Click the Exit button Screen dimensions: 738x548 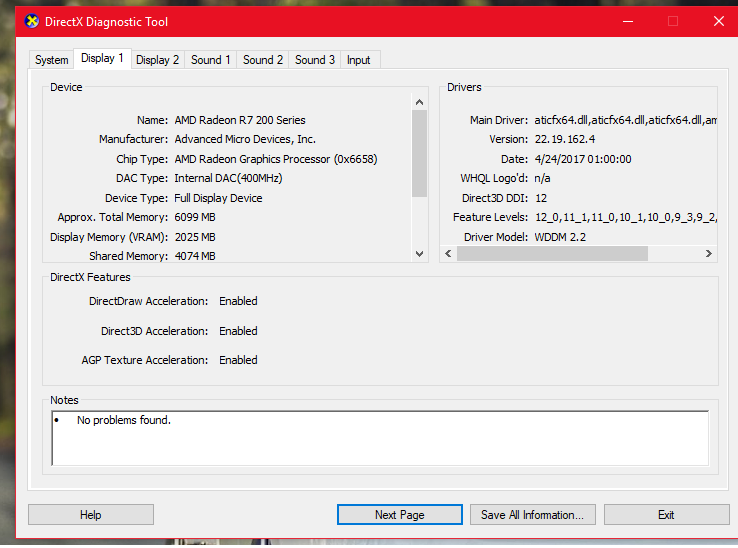[666, 515]
